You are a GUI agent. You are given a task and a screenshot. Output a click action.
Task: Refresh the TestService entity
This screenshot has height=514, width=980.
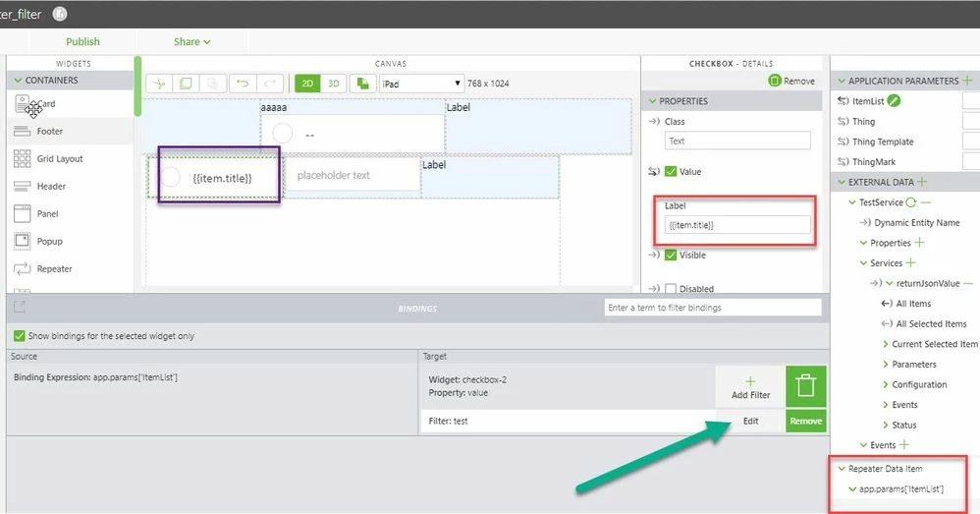[911, 202]
